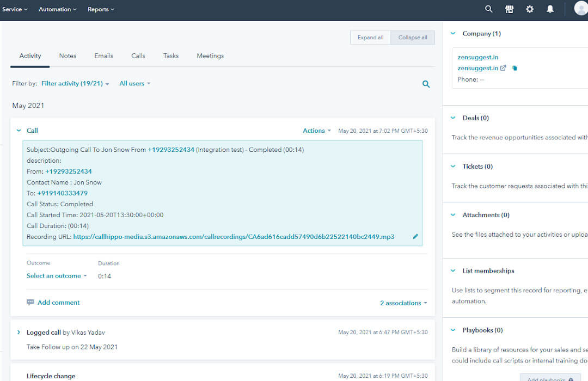Image resolution: width=588 pixels, height=381 pixels.
Task: Open the zensuggest.in domain link
Action: pos(478,68)
